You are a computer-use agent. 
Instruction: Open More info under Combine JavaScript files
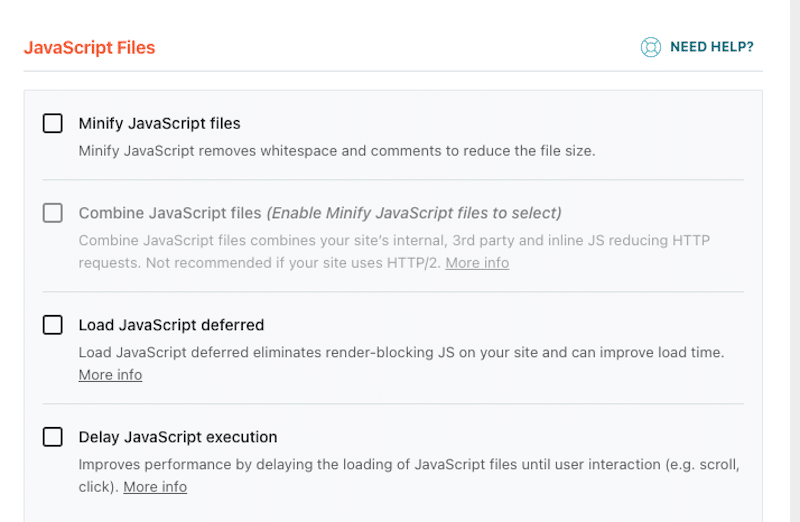tap(477, 263)
